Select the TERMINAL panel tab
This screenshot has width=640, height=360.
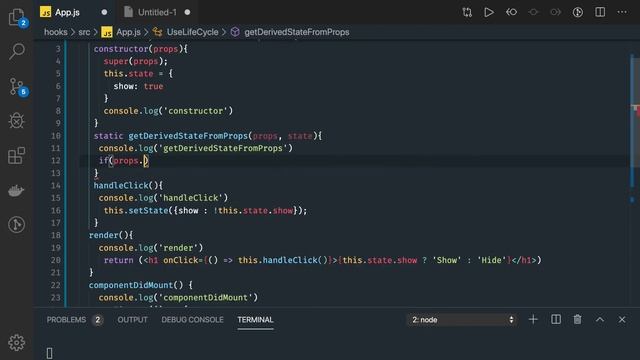coord(256,320)
